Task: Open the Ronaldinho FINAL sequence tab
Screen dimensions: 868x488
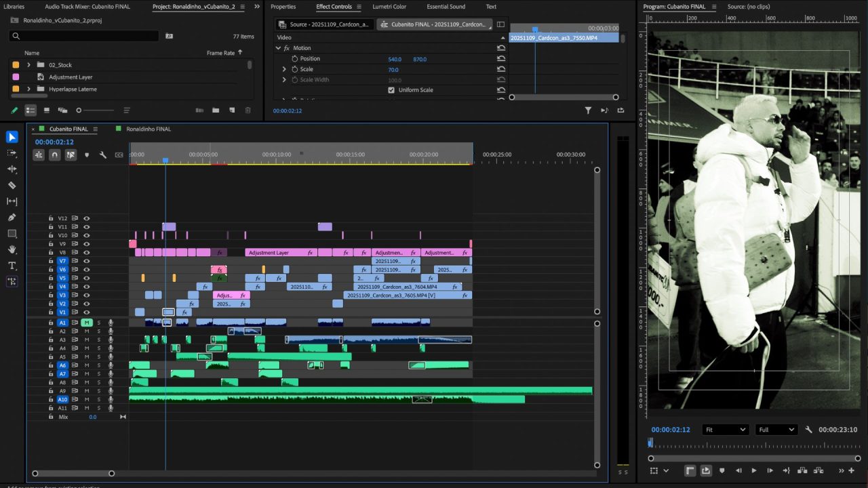Action: click(x=149, y=129)
